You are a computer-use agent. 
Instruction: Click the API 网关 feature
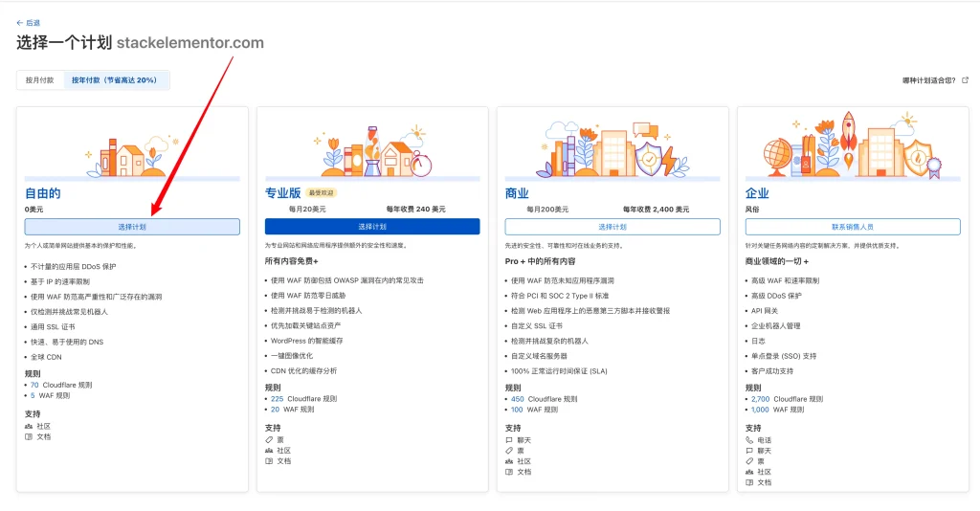(x=765, y=310)
